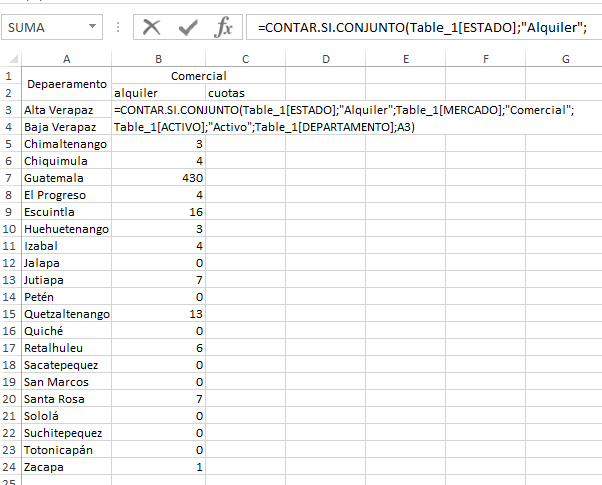Select column G header
Image resolution: width=602 pixels, height=485 pixels.
coord(565,60)
